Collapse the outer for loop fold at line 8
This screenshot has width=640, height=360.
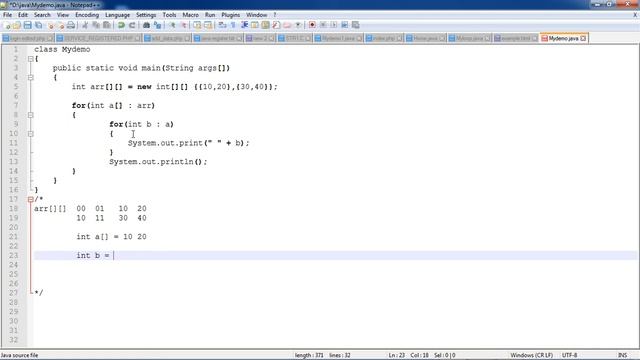(31, 115)
